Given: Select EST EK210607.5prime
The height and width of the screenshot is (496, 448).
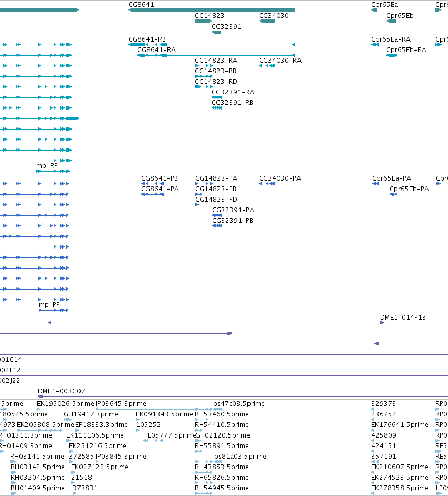Looking at the screenshot, I should coord(400,467).
